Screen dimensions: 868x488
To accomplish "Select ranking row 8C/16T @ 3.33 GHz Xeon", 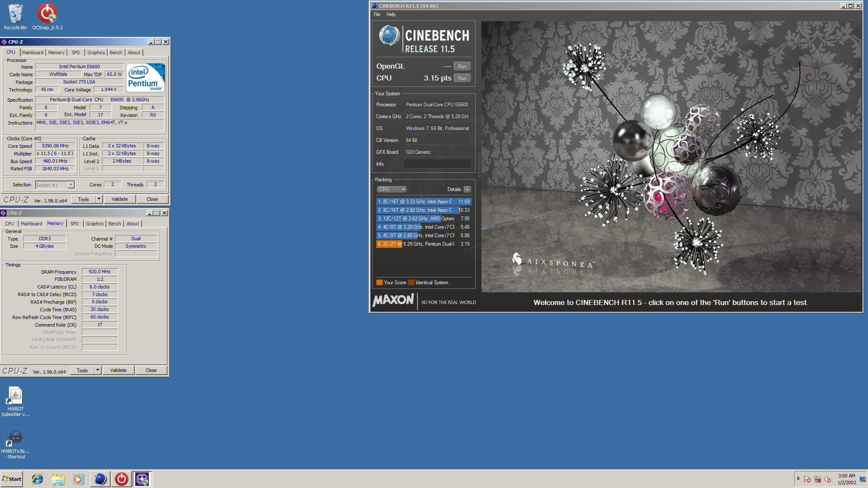I will pos(423,202).
